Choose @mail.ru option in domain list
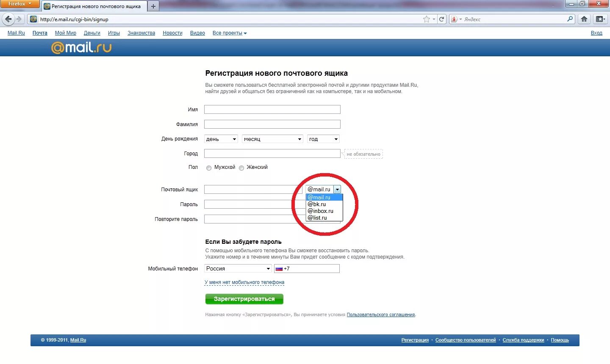 324,197
